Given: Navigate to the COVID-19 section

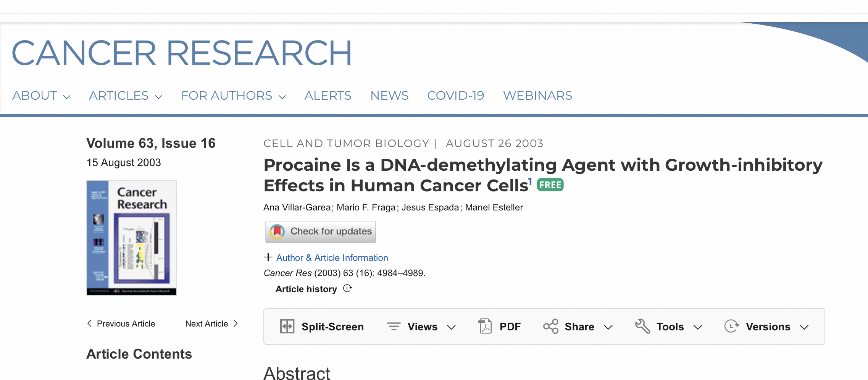Looking at the screenshot, I should [x=455, y=96].
